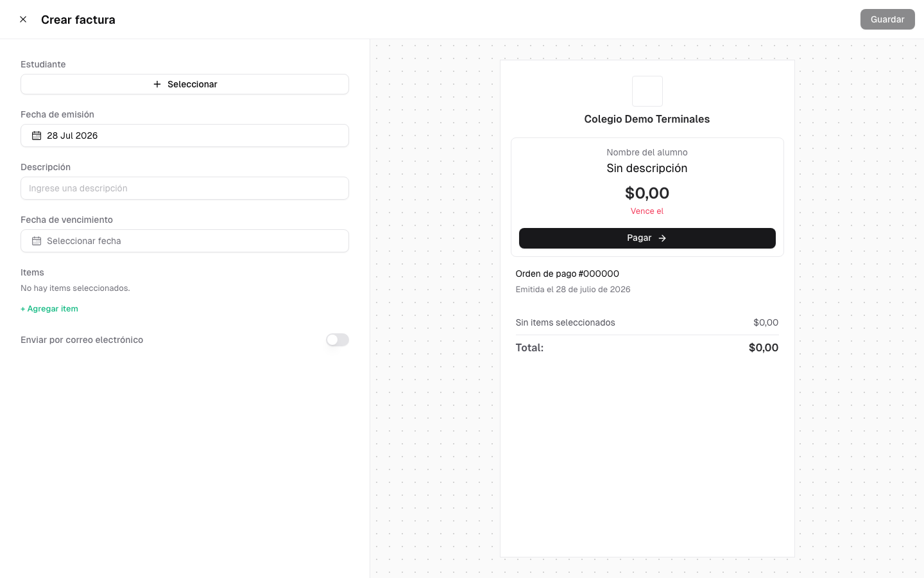Image resolution: width=924 pixels, height=578 pixels.
Task: Open the Estudiante Seleccionar selector
Action: coord(185,84)
